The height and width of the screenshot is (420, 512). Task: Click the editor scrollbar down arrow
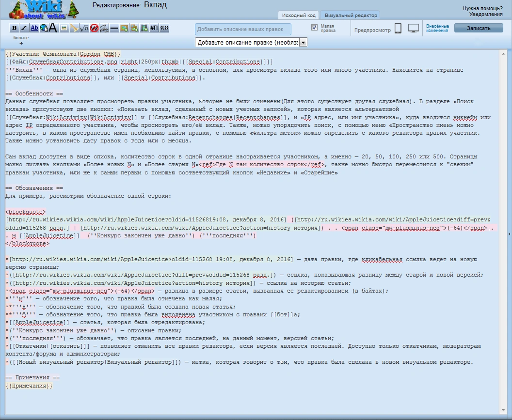503,410
